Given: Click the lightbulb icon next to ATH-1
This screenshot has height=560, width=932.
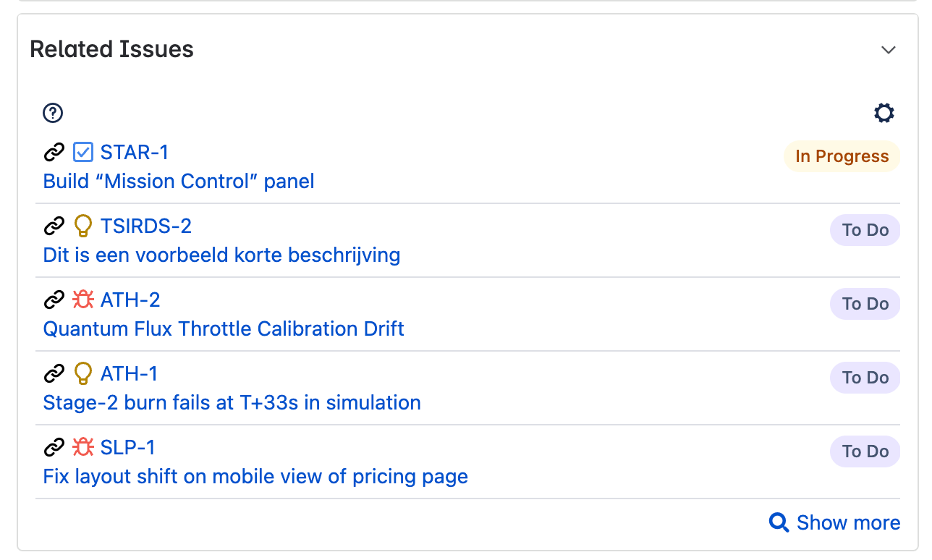Looking at the screenshot, I should coord(83,374).
